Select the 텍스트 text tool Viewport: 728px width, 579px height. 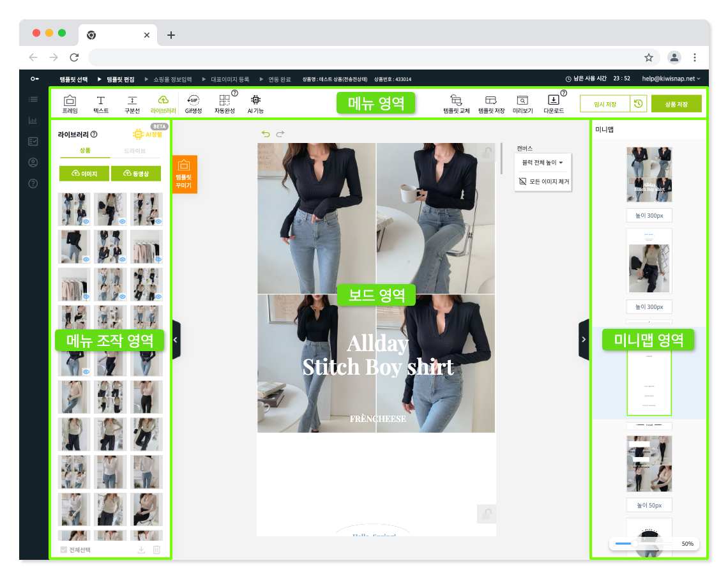click(x=101, y=104)
